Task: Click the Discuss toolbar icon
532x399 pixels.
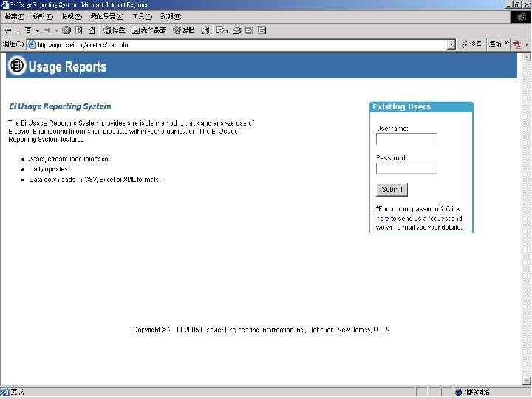Action: click(262, 30)
